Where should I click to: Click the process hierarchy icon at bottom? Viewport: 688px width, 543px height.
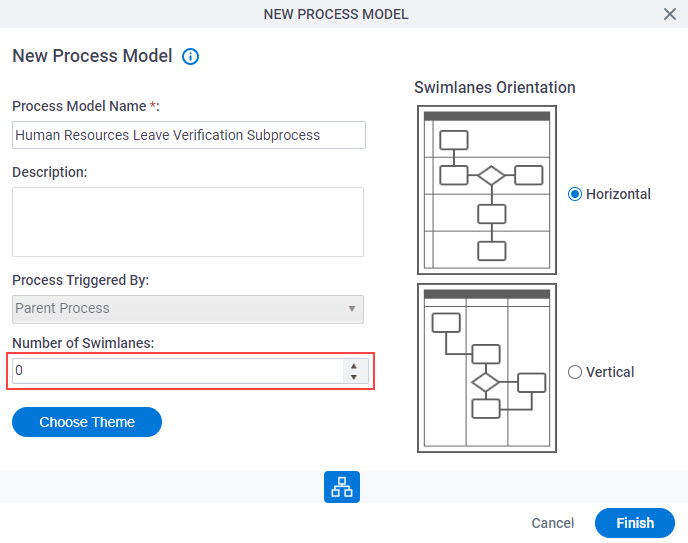(342, 487)
